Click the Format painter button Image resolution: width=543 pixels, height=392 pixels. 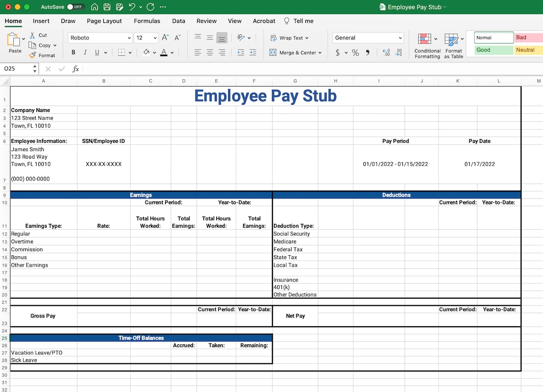point(42,55)
